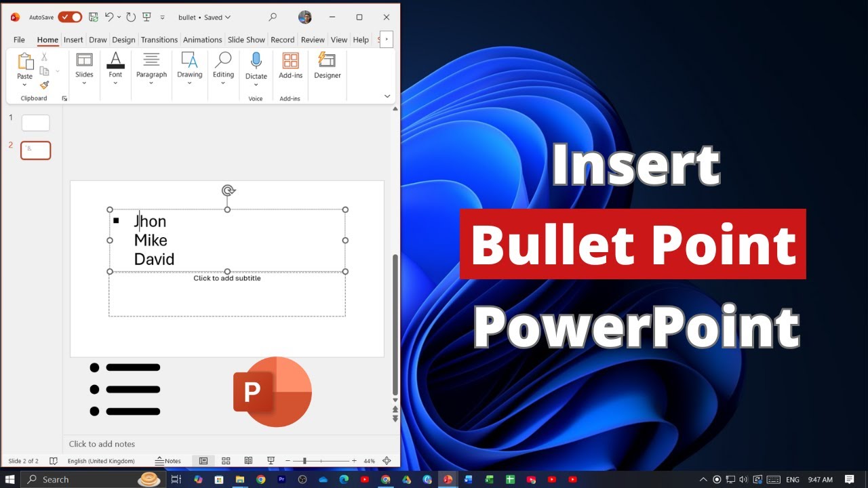Open Windows Start menu
Viewport: 868px width, 488px height.
10,479
